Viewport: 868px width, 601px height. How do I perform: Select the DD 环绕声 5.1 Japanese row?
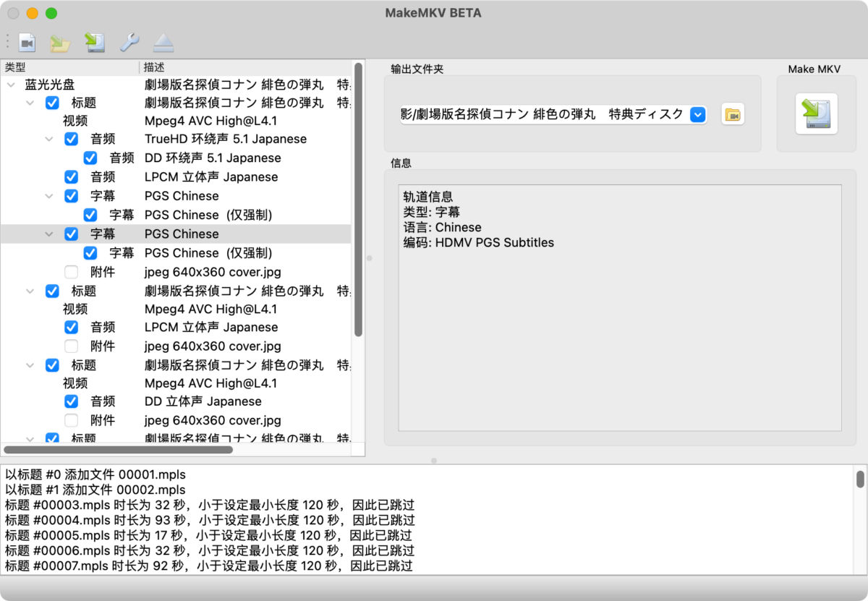point(176,158)
